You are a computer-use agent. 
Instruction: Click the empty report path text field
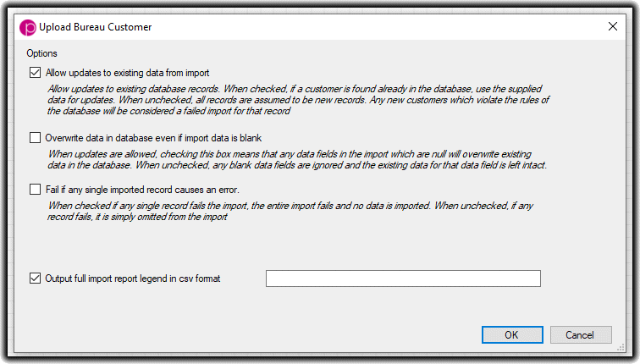(403, 279)
